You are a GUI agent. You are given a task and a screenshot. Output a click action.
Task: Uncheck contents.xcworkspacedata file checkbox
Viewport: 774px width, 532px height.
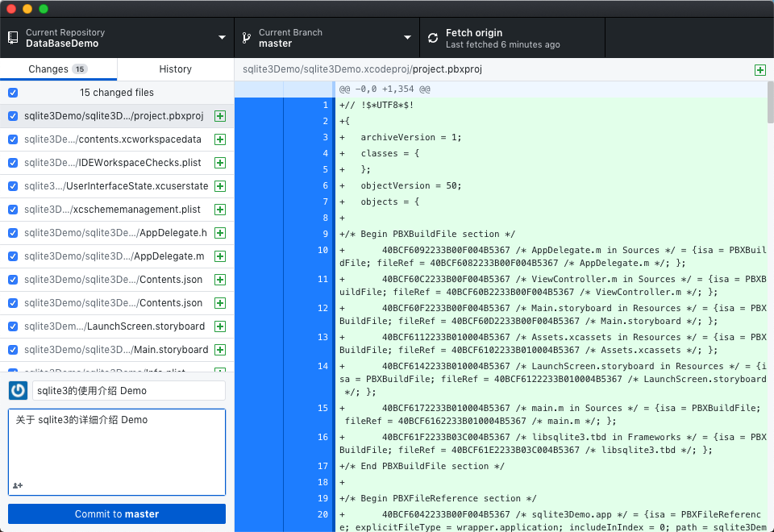point(14,139)
